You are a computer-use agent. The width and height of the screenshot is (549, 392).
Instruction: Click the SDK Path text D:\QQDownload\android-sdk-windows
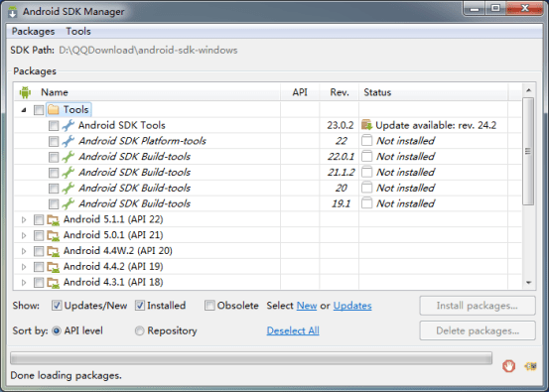point(148,50)
